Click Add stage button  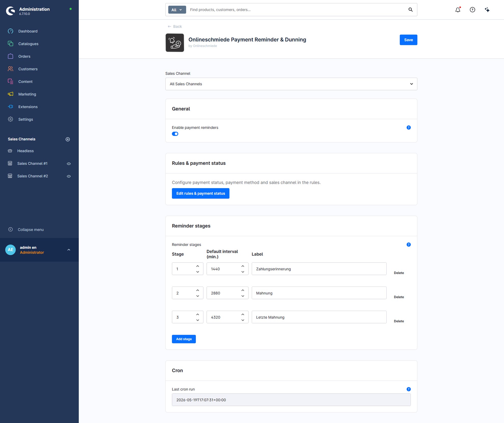coord(184,339)
